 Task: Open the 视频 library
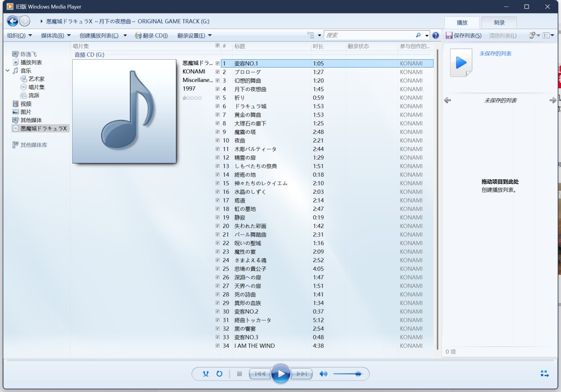(22, 104)
